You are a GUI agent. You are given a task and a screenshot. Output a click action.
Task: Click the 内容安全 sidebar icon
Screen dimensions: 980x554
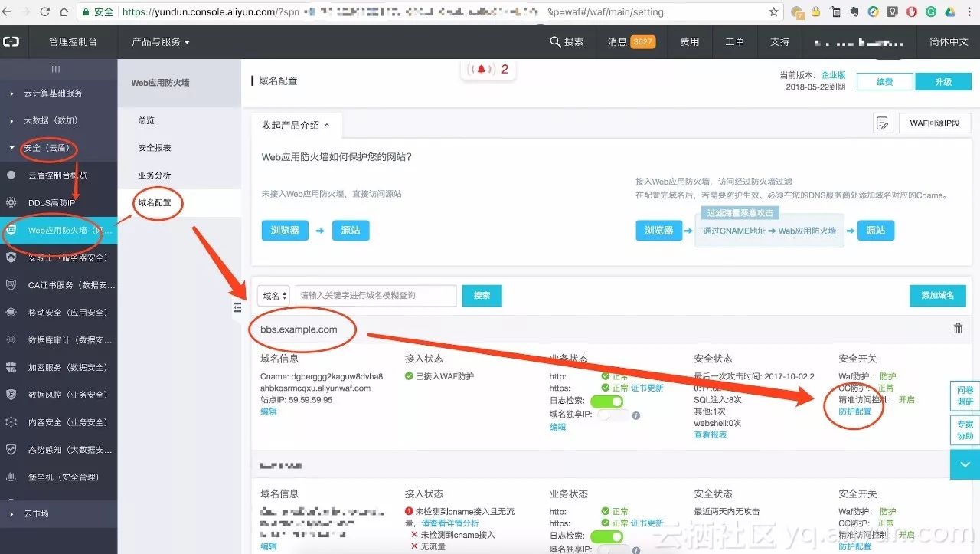[x=11, y=422]
